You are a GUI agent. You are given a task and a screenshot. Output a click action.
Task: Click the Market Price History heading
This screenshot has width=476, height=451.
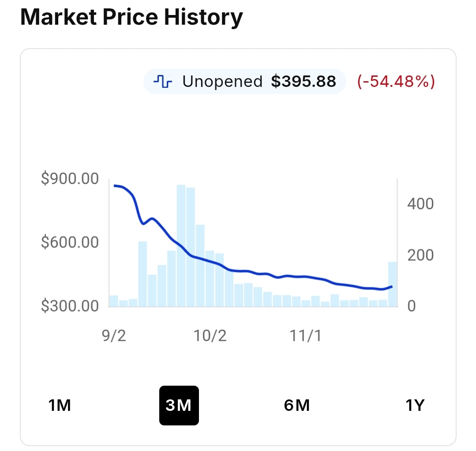(131, 18)
